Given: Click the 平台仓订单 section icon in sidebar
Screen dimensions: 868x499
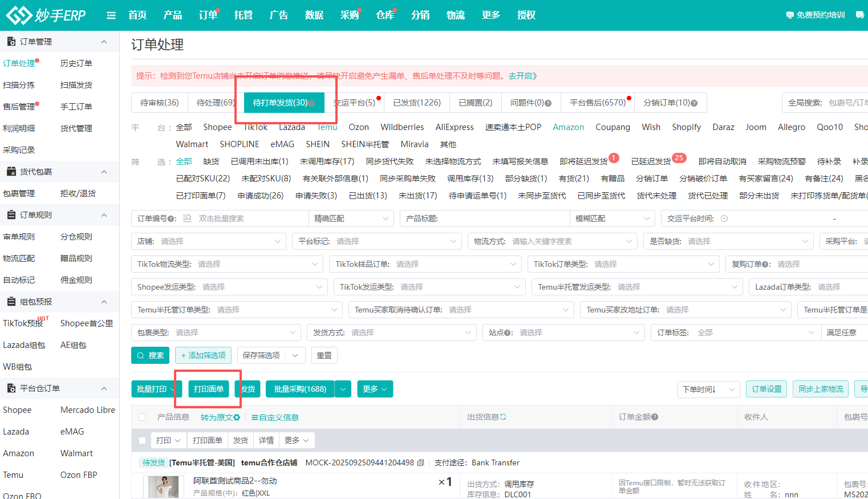Looking at the screenshot, I should pos(11,388).
